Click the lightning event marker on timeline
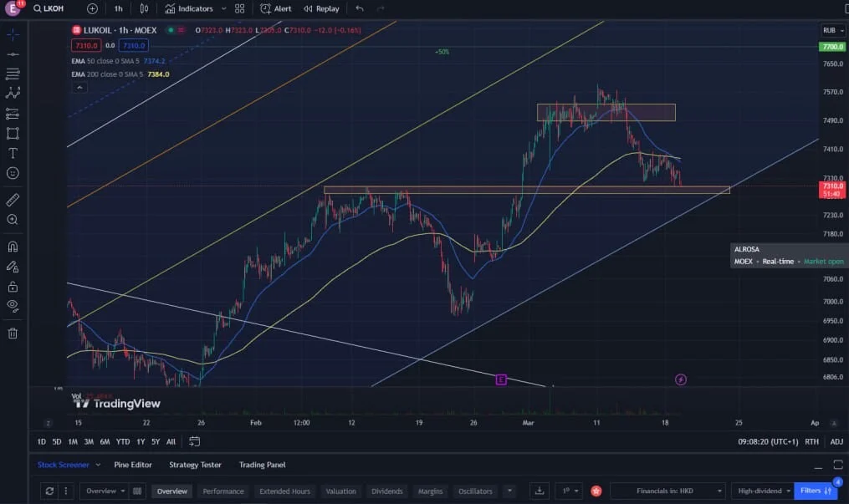 (681, 379)
